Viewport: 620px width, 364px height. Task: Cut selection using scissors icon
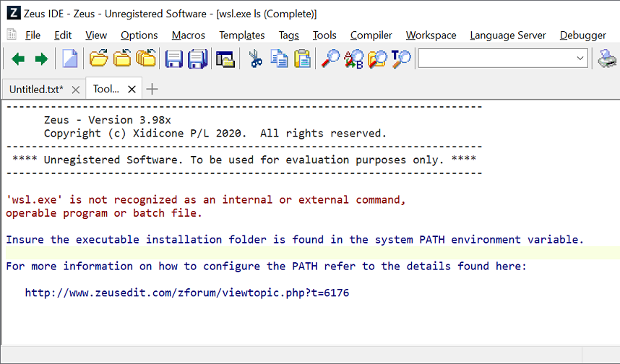coord(255,58)
